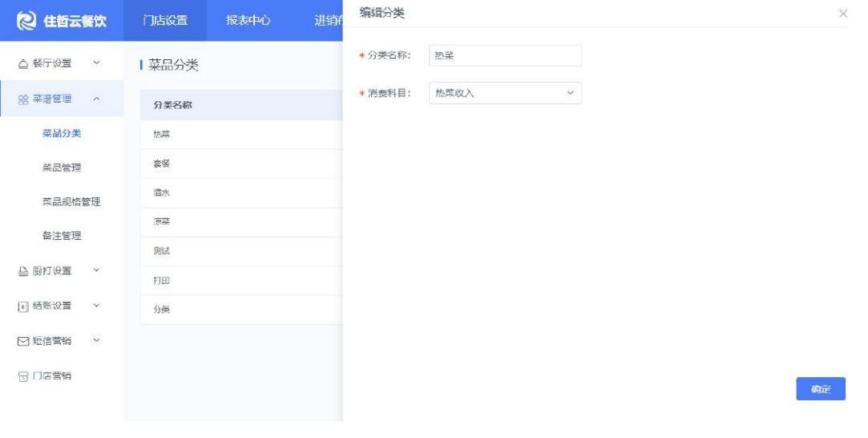Viewport: 868px width, 438px height.
Task: Switch to the 报表中心 tab
Action: pyautogui.click(x=248, y=21)
